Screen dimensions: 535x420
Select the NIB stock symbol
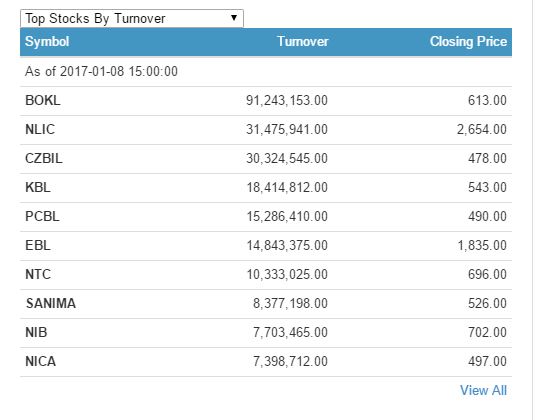(36, 332)
